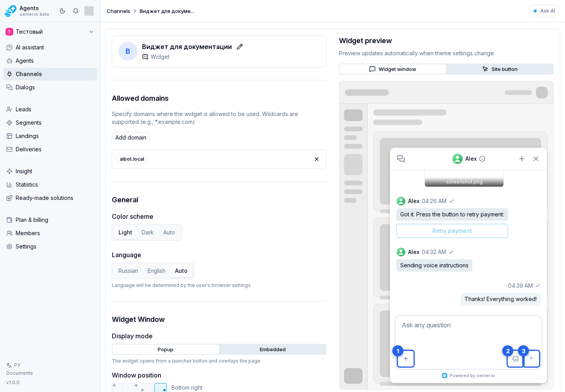
Task: Click Alex avatar in widget header
Action: point(457,159)
